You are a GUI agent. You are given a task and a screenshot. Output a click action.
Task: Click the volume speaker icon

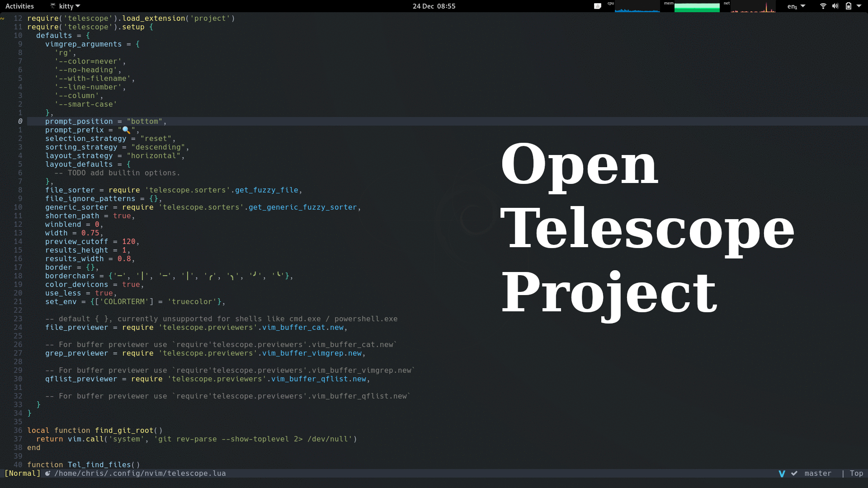click(835, 6)
